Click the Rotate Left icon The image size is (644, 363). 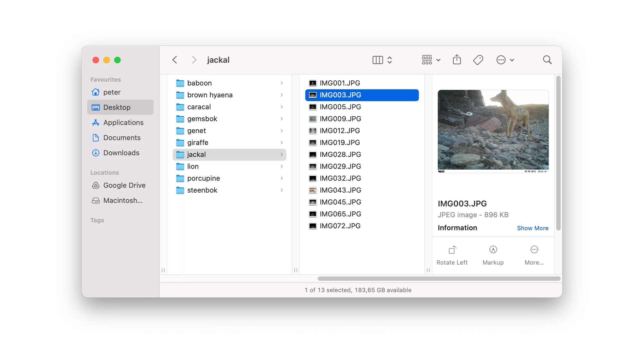(x=452, y=250)
